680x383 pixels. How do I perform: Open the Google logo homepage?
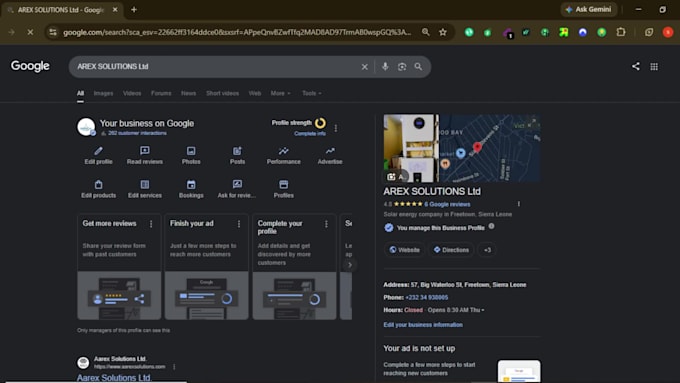pyautogui.click(x=30, y=66)
